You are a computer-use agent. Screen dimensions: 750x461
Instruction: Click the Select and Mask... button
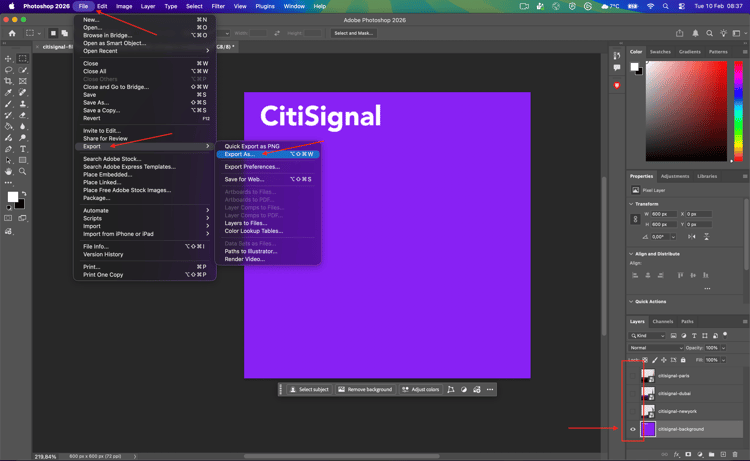pyautogui.click(x=353, y=33)
